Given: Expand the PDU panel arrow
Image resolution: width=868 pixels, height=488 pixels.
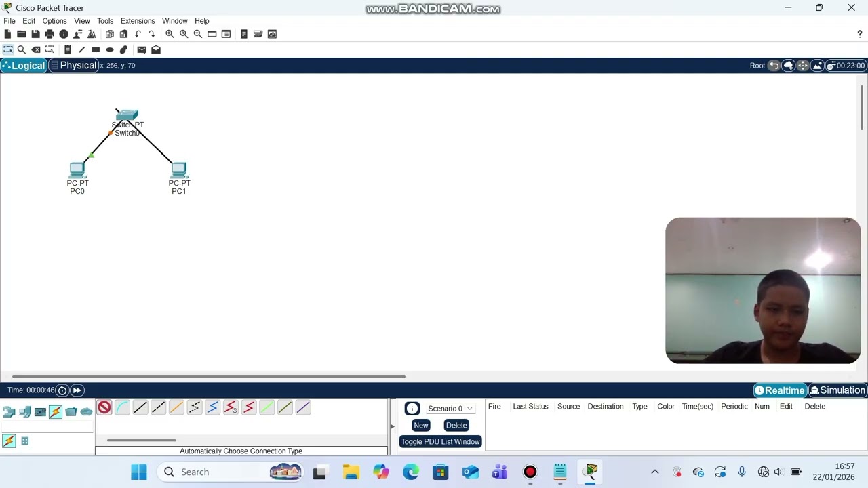Looking at the screenshot, I should click(393, 426).
